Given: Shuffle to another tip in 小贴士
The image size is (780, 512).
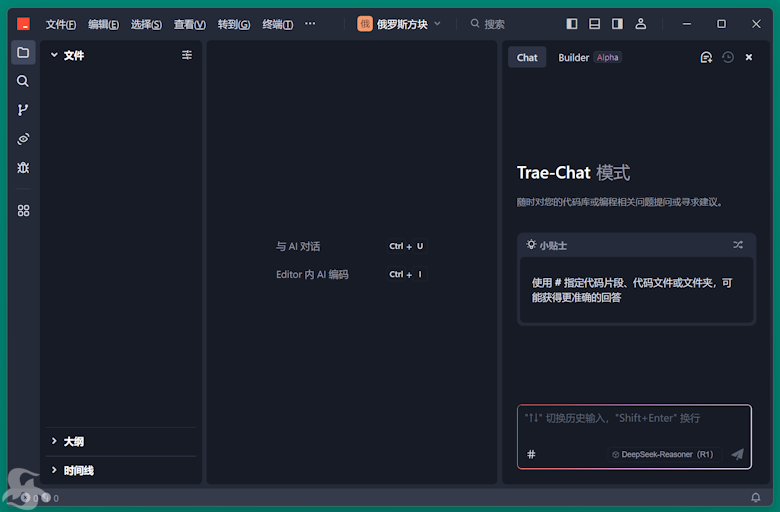Looking at the screenshot, I should tap(738, 245).
